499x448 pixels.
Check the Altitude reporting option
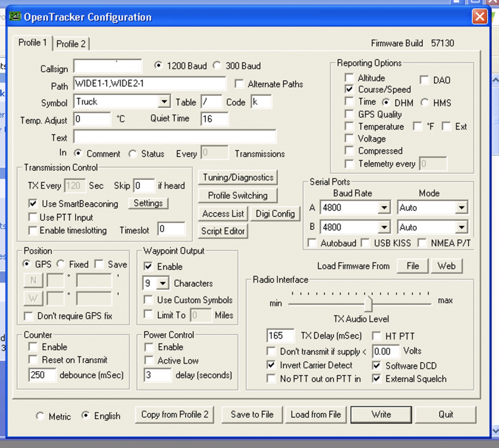click(x=349, y=78)
